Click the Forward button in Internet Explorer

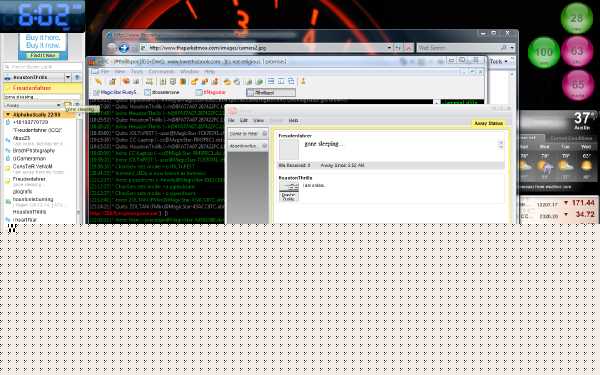123,48
